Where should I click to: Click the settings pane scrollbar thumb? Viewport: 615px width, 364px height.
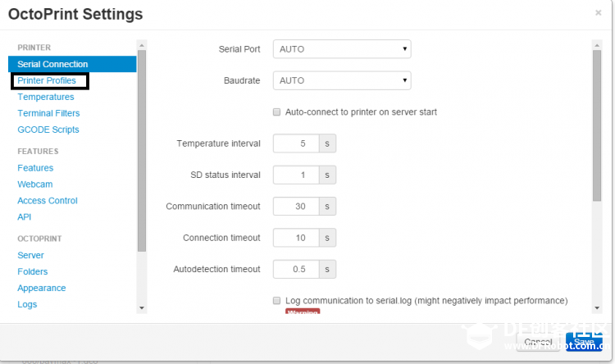pos(597,125)
